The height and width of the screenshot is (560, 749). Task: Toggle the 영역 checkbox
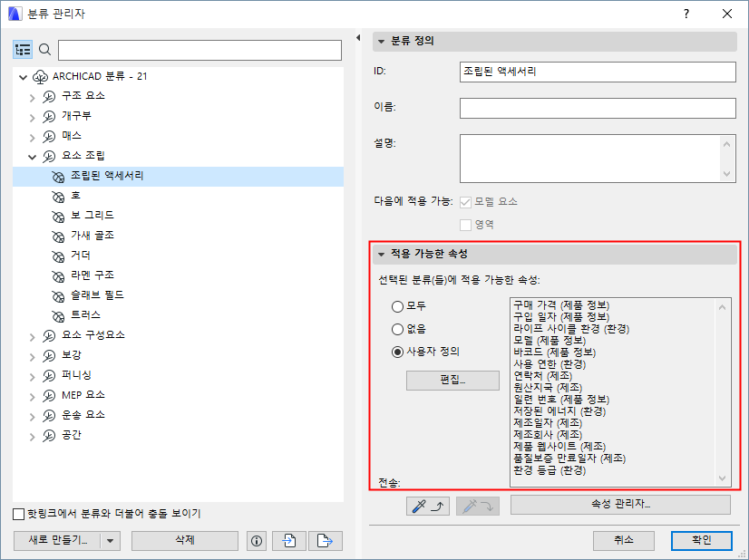tap(465, 225)
